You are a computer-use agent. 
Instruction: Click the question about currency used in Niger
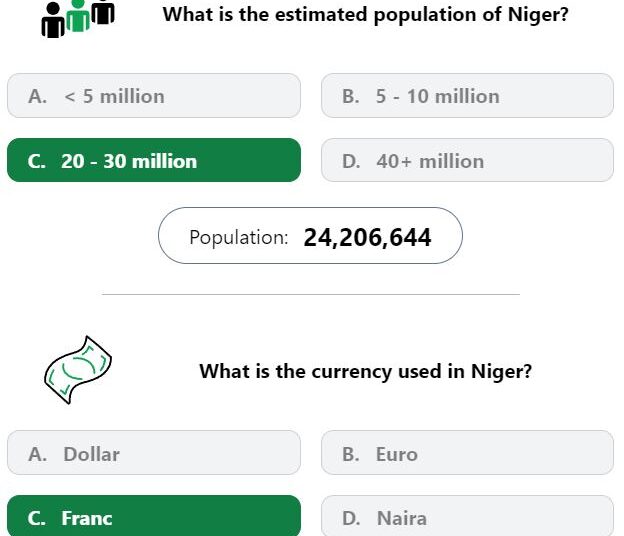pyautogui.click(x=366, y=372)
